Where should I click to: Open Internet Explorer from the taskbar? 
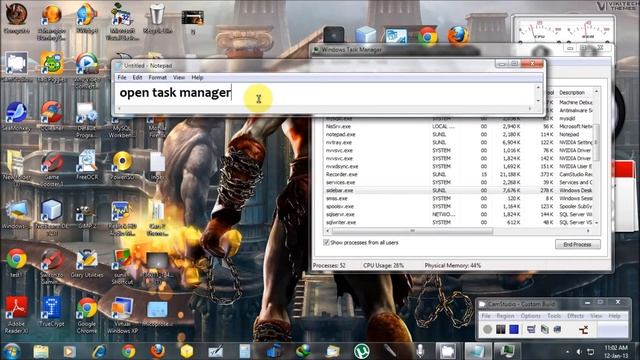coord(99,351)
